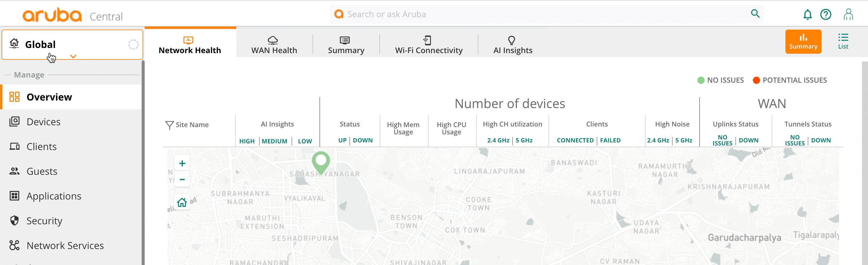Zoom out on the map

(182, 179)
